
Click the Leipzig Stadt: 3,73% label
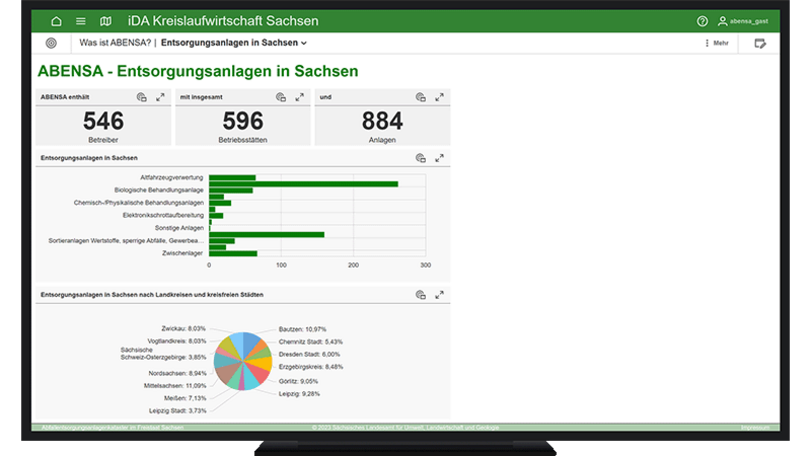[x=178, y=411]
